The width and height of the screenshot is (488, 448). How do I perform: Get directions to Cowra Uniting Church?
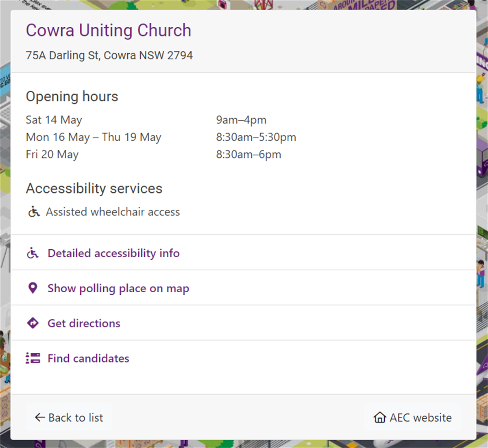84,323
